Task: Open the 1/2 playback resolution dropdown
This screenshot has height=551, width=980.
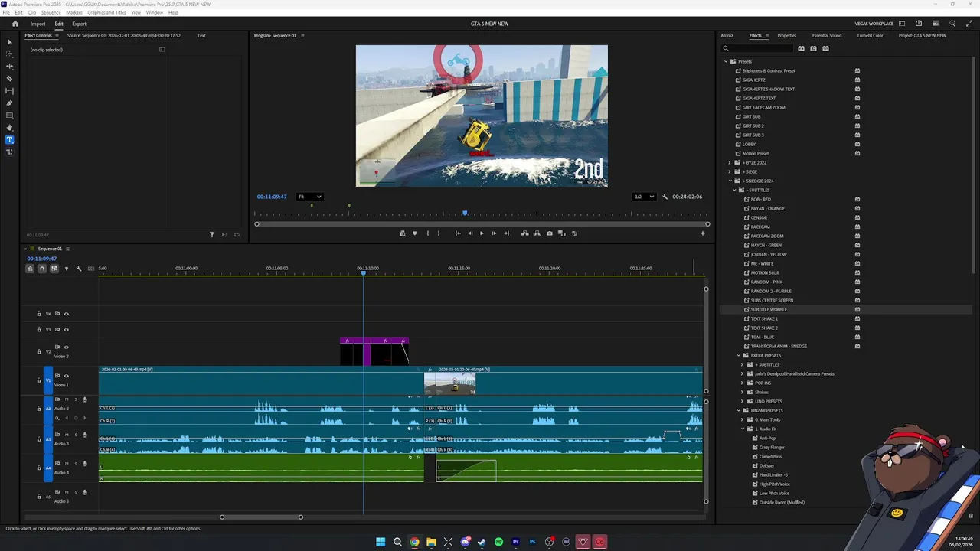Action: coord(644,197)
